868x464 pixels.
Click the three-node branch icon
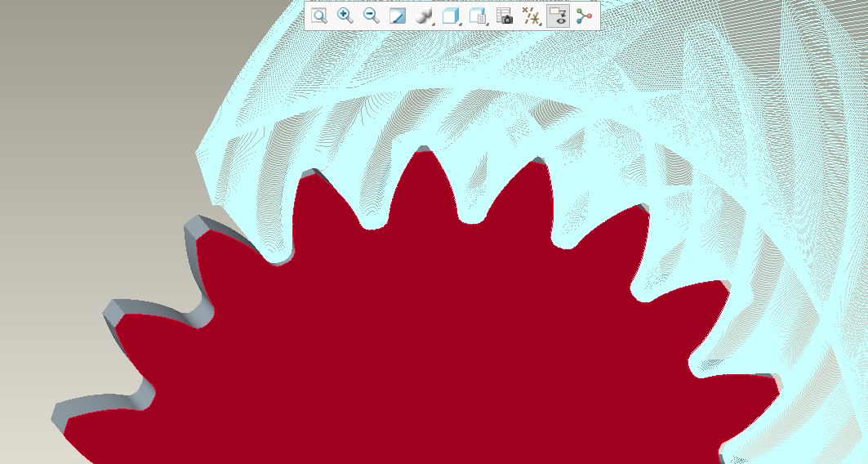click(x=584, y=16)
